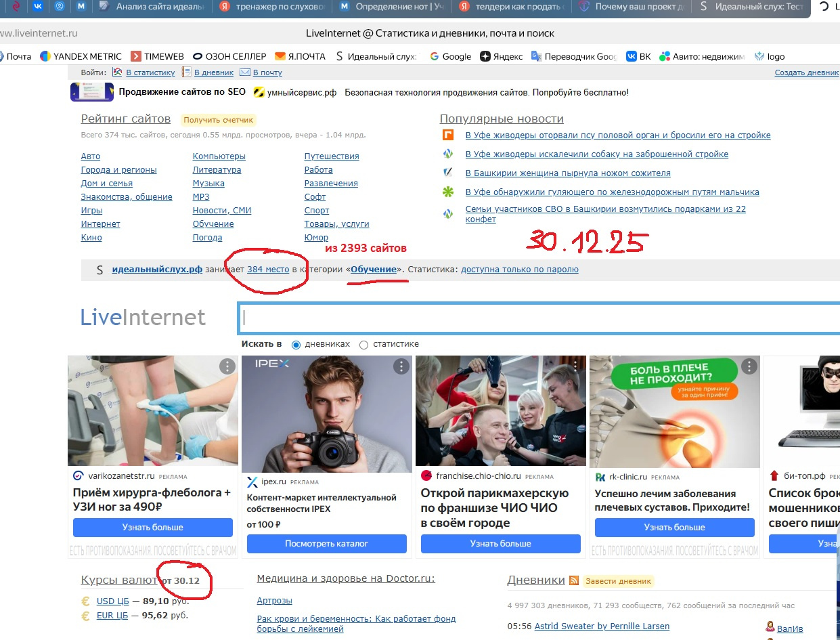The height and width of the screenshot is (640, 840).
Task: Open the 'Идеальный слух' bookmark
Action: [x=376, y=56]
